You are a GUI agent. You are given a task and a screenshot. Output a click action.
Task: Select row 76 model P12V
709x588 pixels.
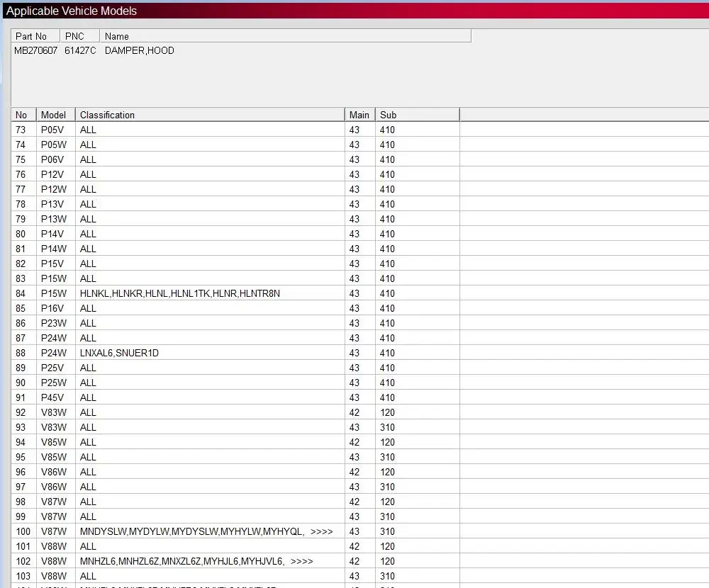pyautogui.click(x=52, y=175)
